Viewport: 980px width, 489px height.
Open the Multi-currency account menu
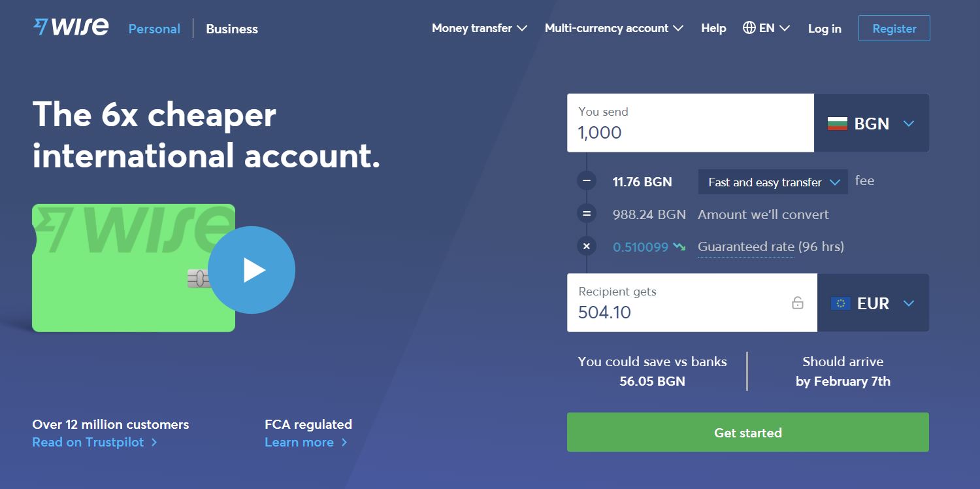point(613,28)
